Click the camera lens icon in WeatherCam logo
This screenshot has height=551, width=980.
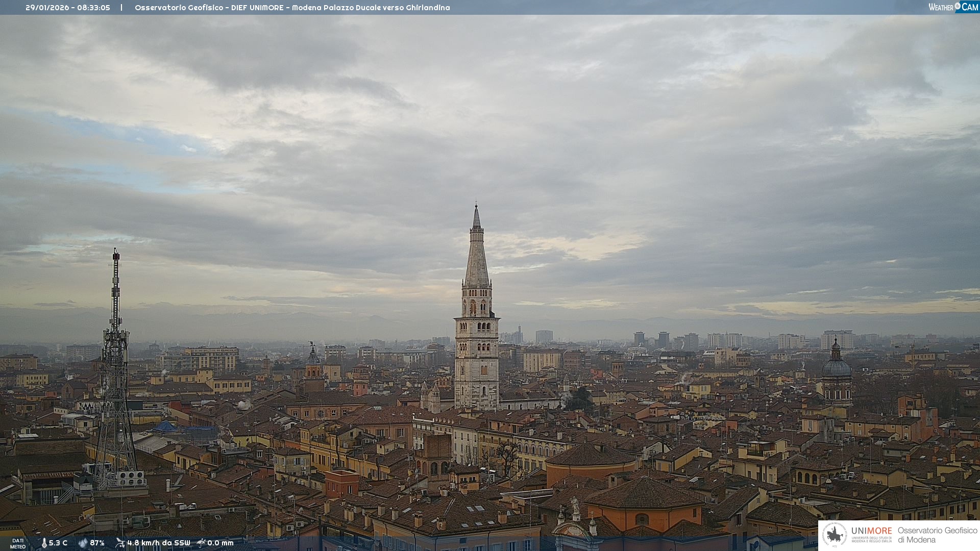958,6
